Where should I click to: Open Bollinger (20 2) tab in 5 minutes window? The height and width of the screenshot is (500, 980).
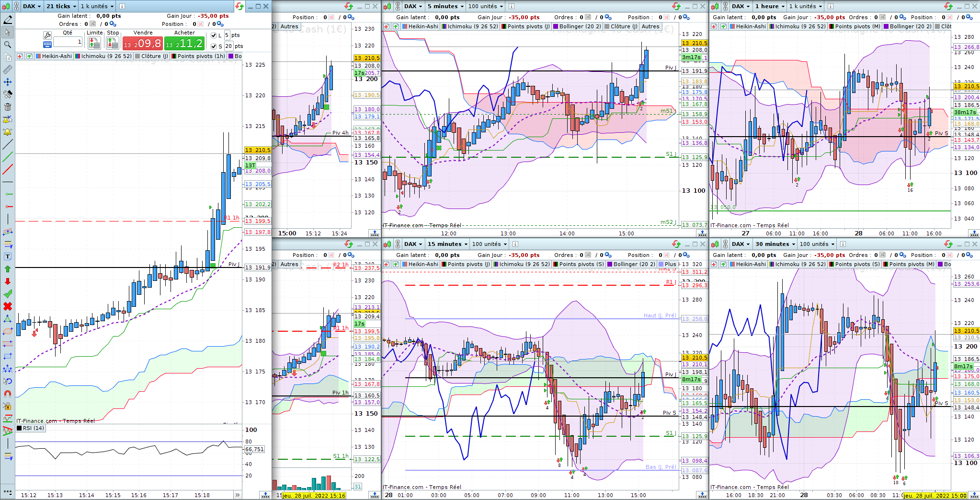[x=577, y=26]
